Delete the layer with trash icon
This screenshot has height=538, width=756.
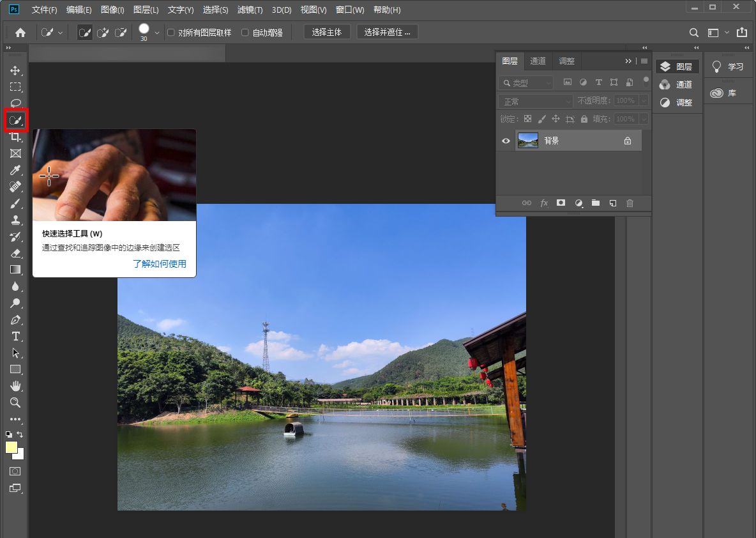tap(630, 203)
